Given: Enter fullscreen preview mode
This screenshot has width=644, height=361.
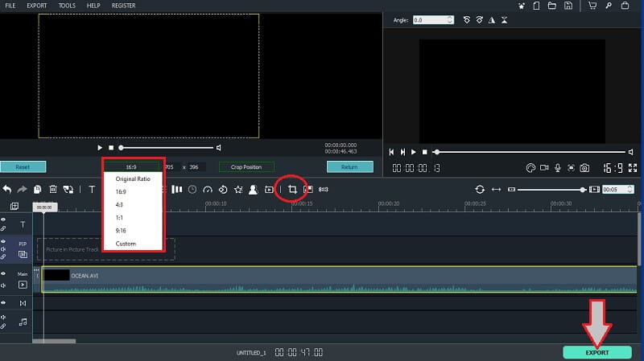Looking at the screenshot, I should (x=633, y=168).
